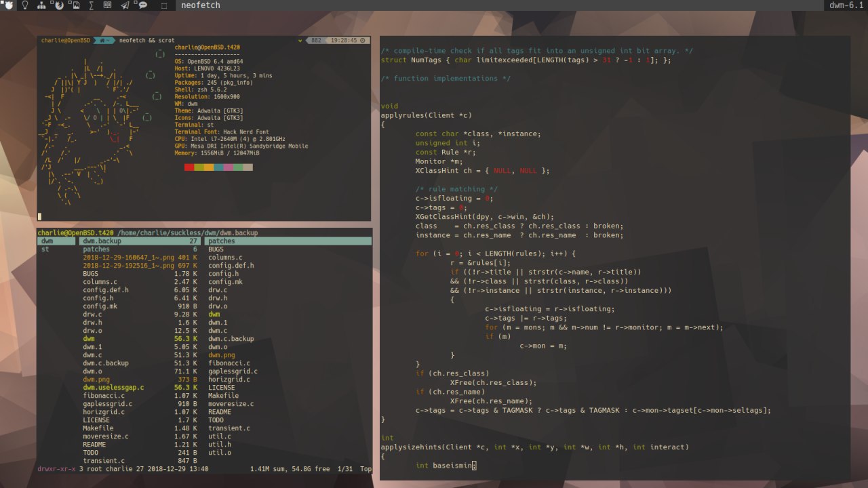Switch to the Firefox tag
Image resolution: width=868 pixels, height=488 pixels.
[x=59, y=5]
